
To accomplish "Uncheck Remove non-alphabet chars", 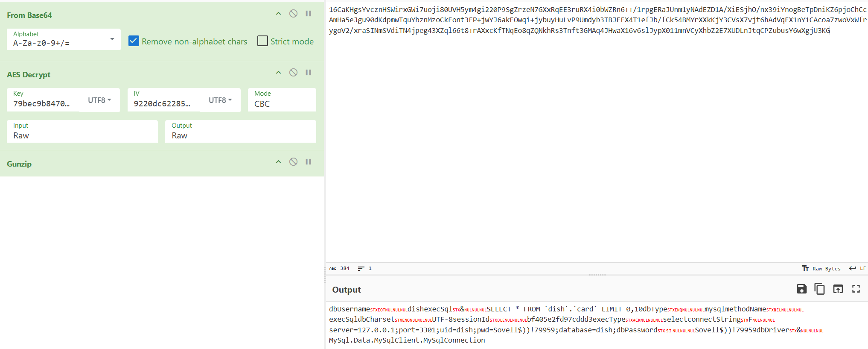I will click(x=134, y=41).
